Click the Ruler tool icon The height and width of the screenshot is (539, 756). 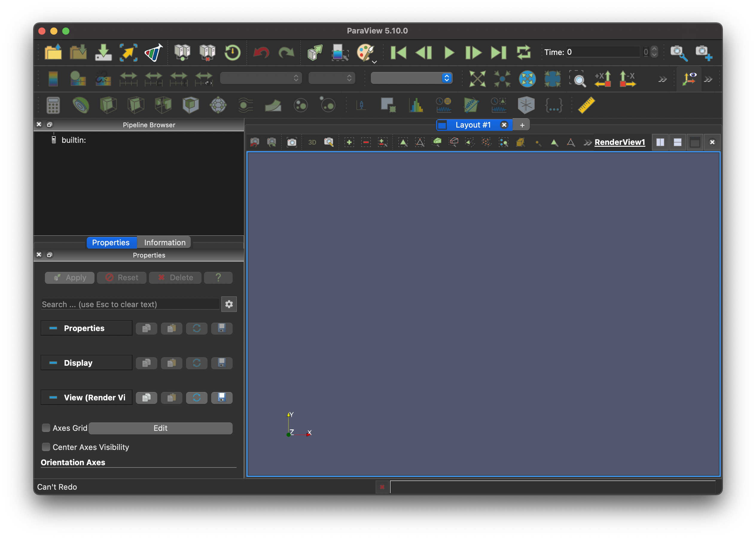point(586,105)
